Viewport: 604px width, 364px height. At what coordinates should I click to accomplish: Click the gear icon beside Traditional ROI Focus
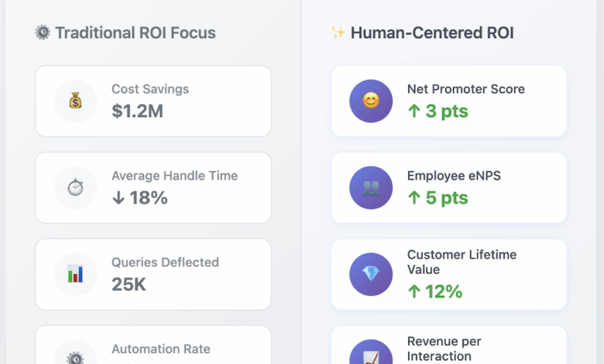pos(43,33)
